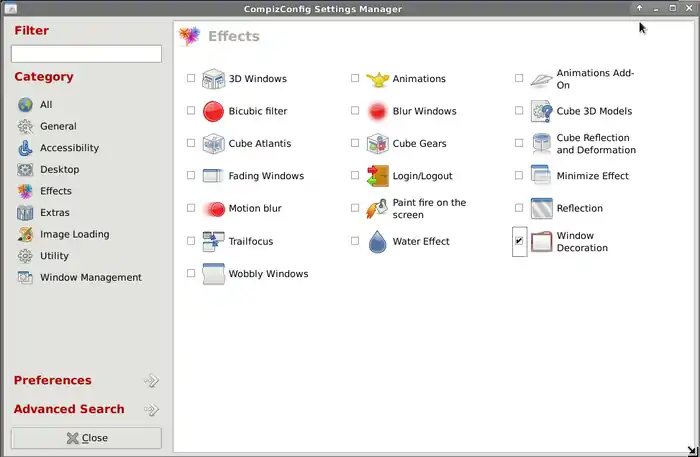Click the Close button
Screen dimensions: 700x457
[86, 438]
